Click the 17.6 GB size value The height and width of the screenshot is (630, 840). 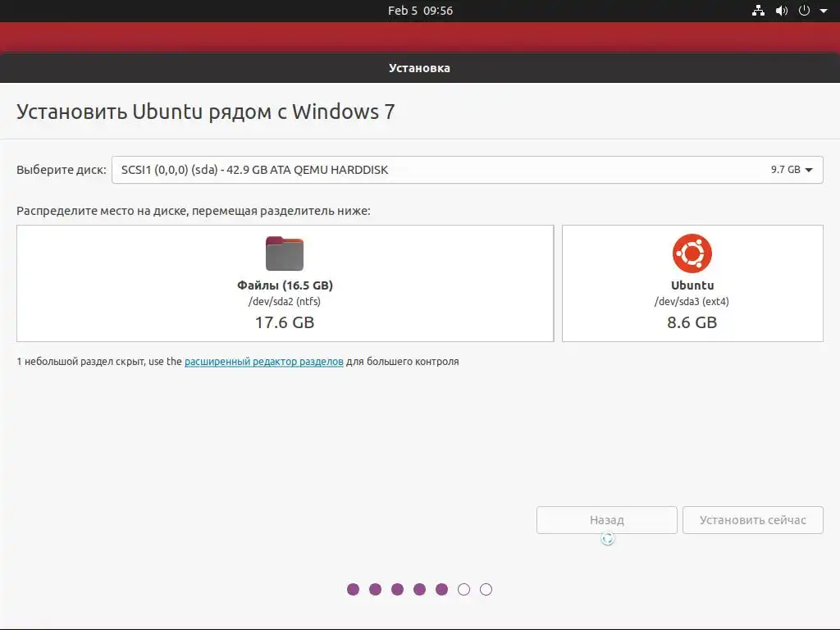(285, 322)
